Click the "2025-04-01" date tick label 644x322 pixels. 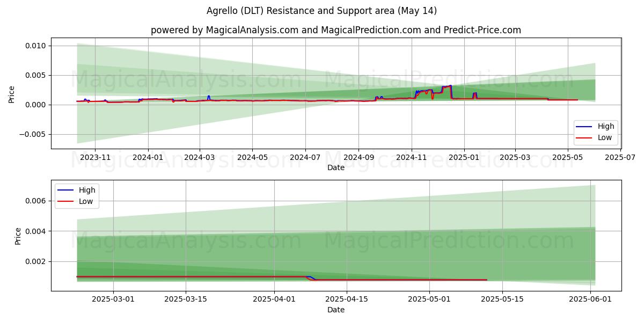(274, 299)
